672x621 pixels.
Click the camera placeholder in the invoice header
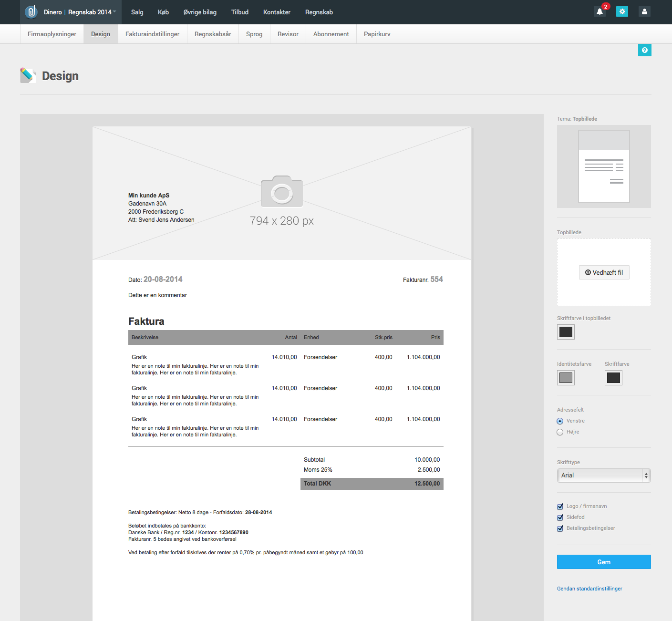282,192
